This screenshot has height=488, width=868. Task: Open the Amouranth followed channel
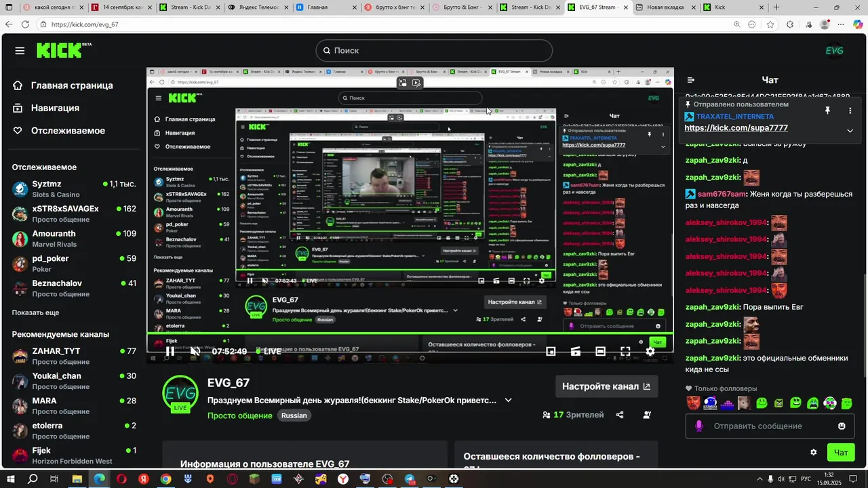coord(74,239)
